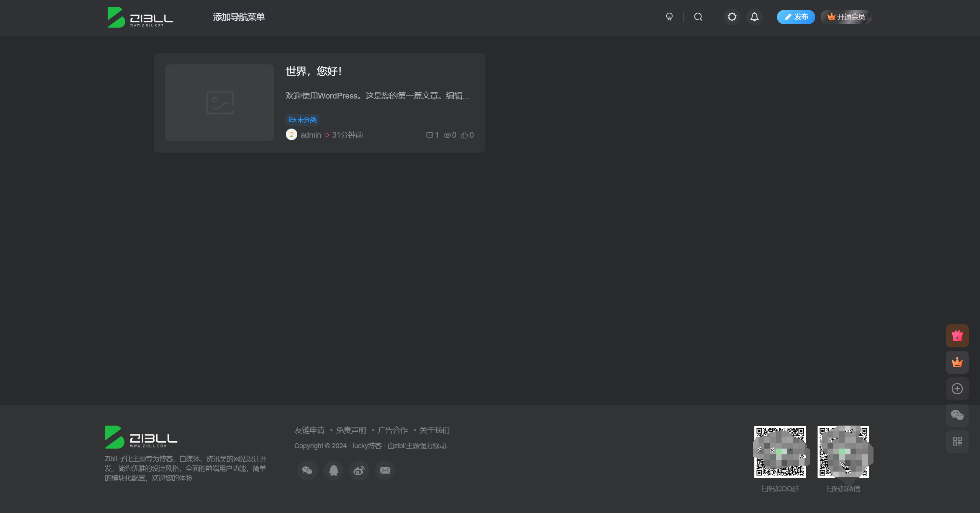Click the footer Weibo social icon
This screenshot has height=513, width=980.
pyautogui.click(x=359, y=470)
